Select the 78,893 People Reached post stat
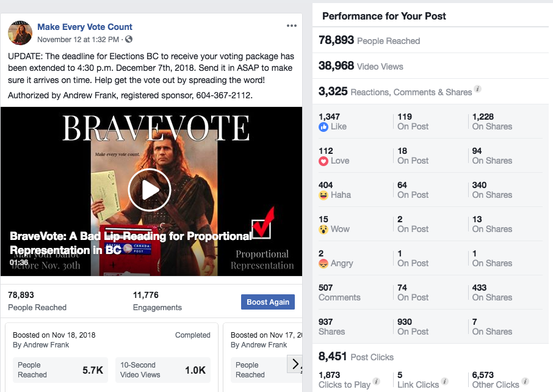Screen dimensions: 553x392 tap(37, 301)
